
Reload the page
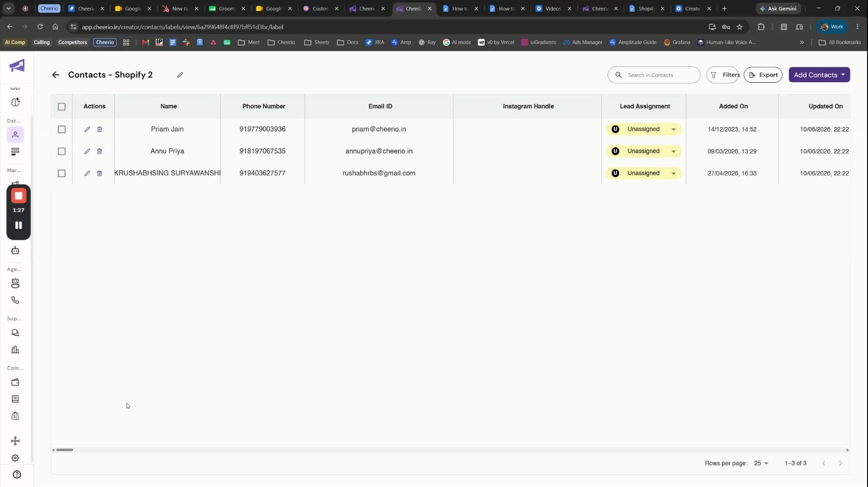40,27
